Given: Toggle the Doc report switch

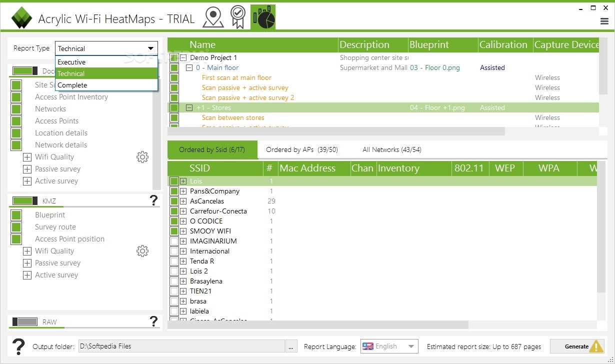Looking at the screenshot, I should pyautogui.click(x=24, y=71).
